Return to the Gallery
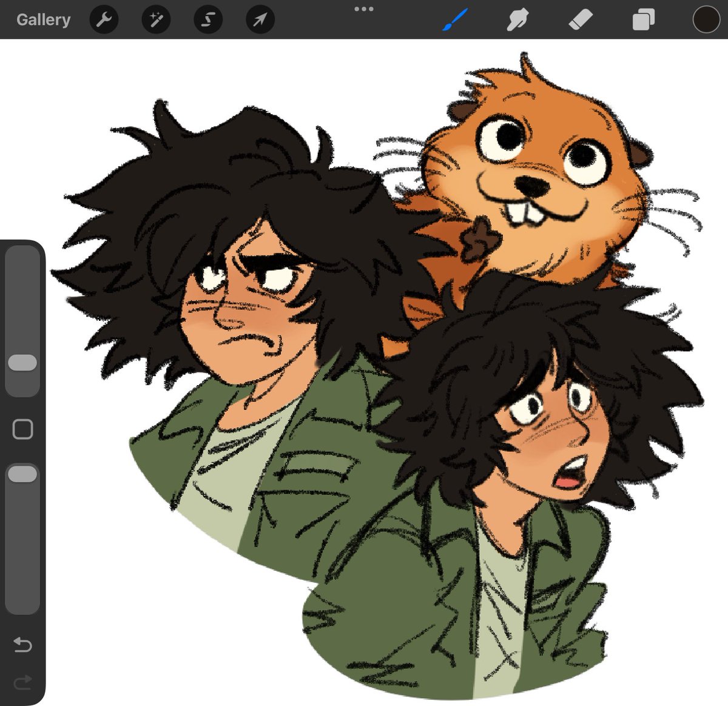728x706 pixels. tap(43, 20)
